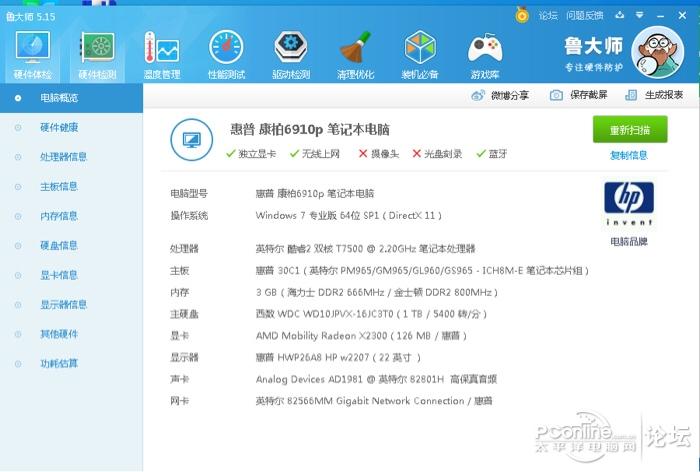Open 装机必备 essential software cube
The height and width of the screenshot is (472, 700).
420,55
